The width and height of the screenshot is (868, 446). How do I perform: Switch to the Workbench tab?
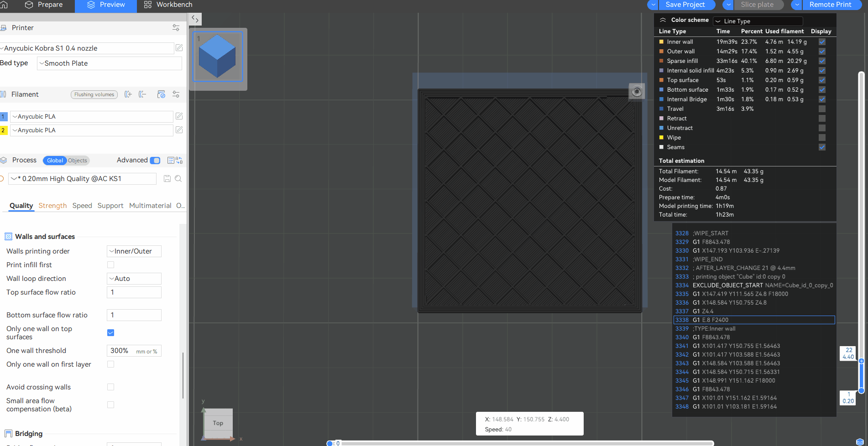tap(168, 5)
